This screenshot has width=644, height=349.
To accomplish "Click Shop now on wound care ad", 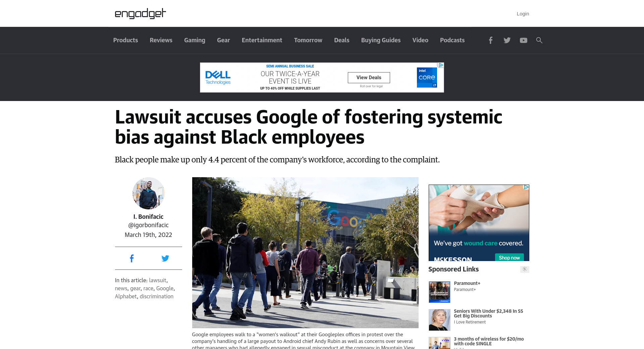I will click(509, 257).
